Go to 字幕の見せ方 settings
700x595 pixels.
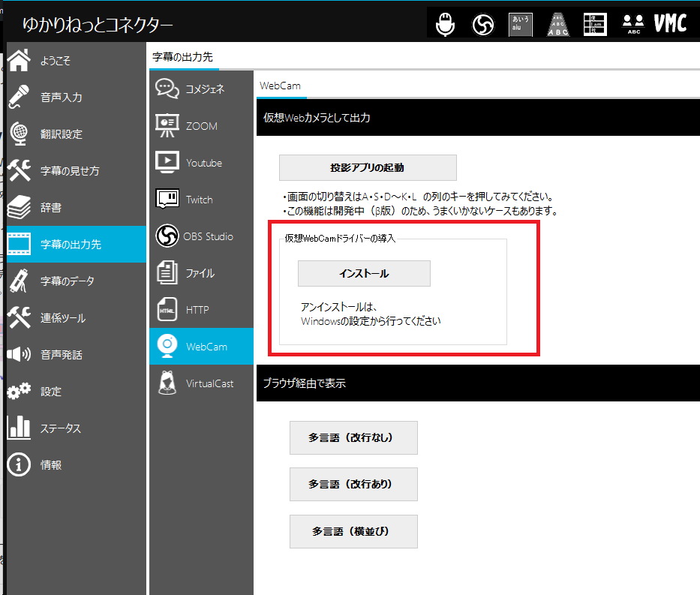tap(77, 171)
